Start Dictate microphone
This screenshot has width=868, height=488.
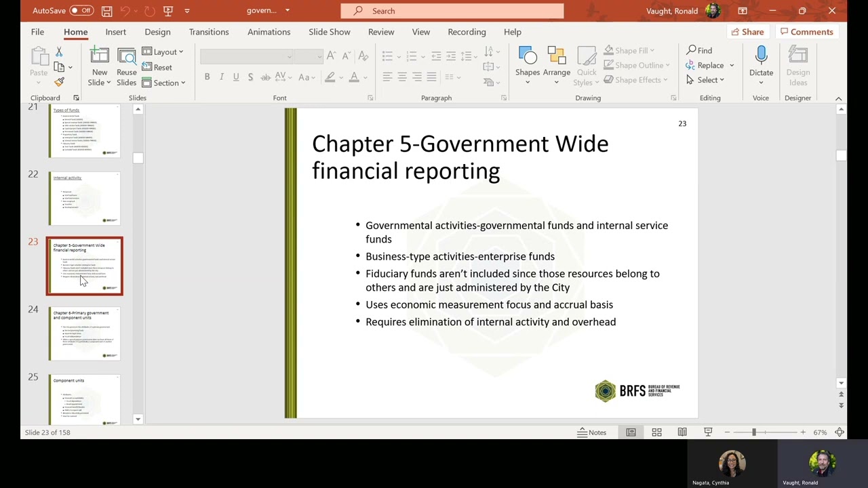tap(761, 66)
